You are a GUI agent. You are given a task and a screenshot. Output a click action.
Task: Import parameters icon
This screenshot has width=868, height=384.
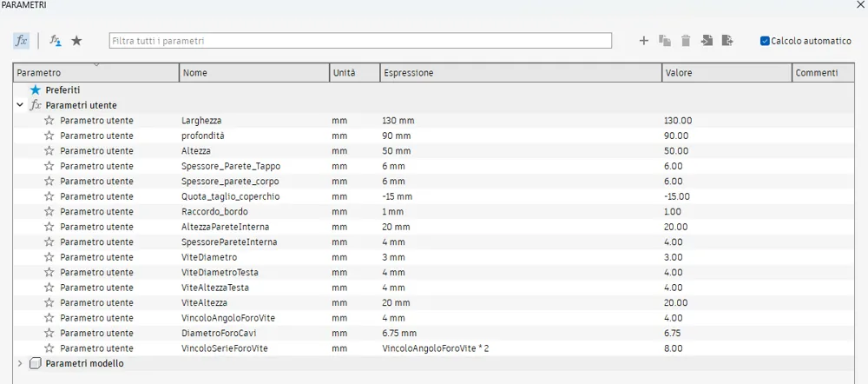point(707,41)
